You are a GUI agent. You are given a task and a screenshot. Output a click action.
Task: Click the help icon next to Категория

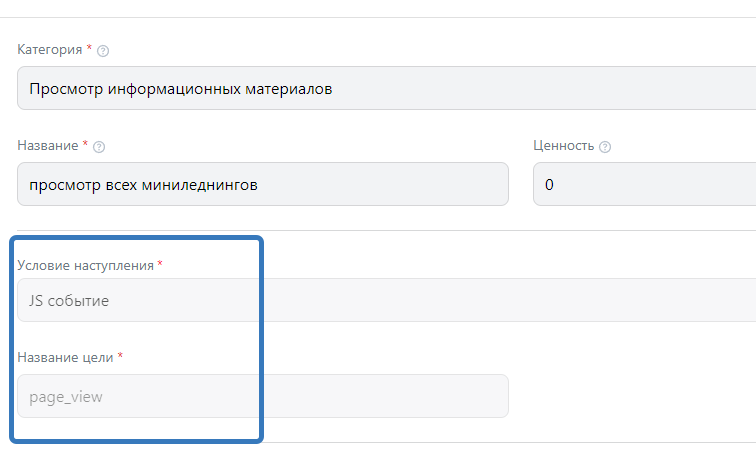point(103,51)
